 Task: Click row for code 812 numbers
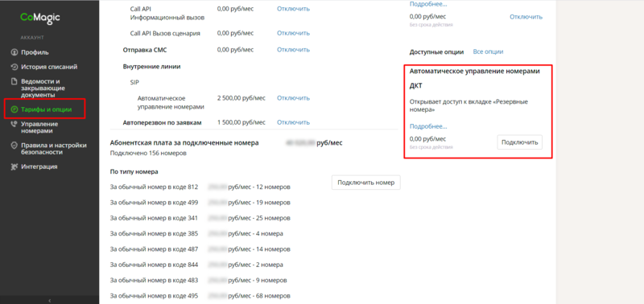[x=200, y=187]
